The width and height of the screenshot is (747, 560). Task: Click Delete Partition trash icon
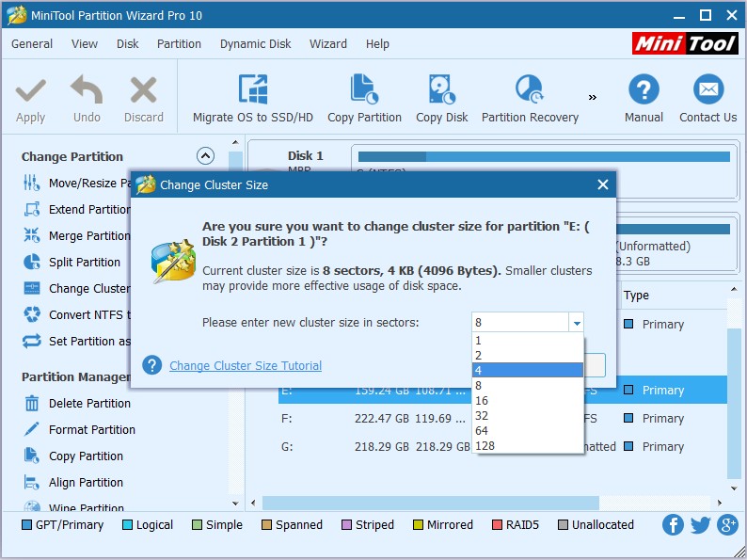32,403
